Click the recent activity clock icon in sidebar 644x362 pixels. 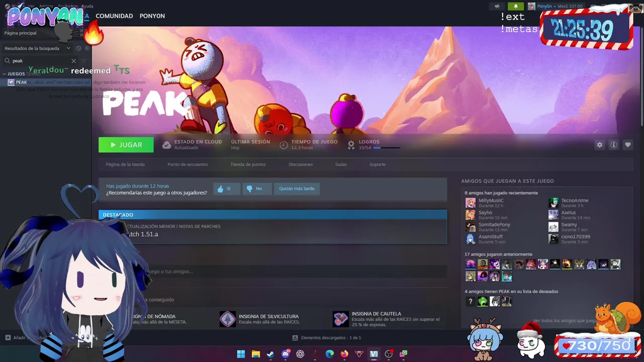click(x=78, y=48)
